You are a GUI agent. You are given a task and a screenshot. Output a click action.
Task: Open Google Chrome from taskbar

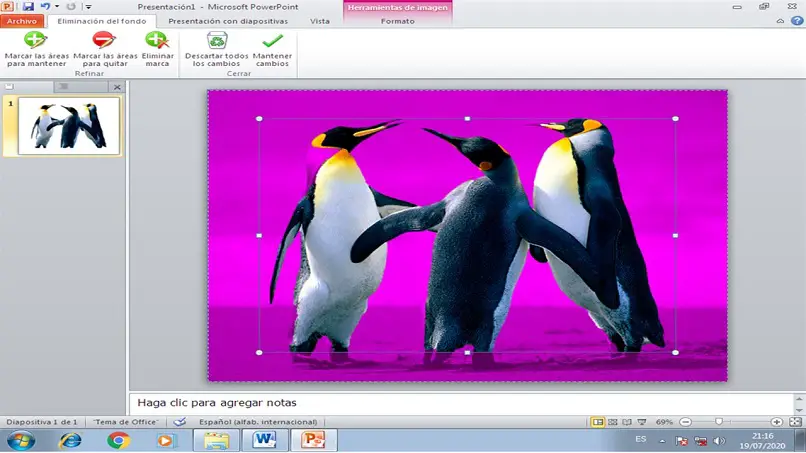click(118, 441)
